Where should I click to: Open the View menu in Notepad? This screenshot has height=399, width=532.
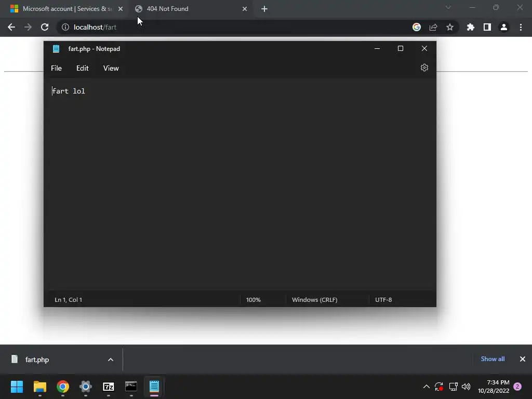coord(111,68)
